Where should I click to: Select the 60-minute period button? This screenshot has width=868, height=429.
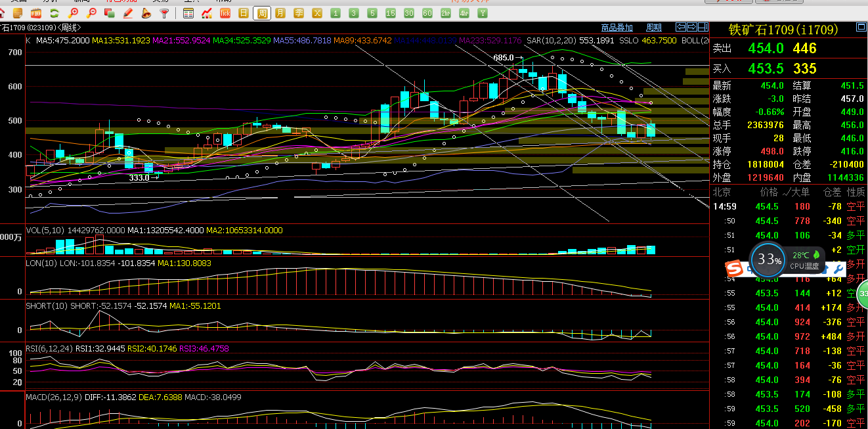(427, 13)
